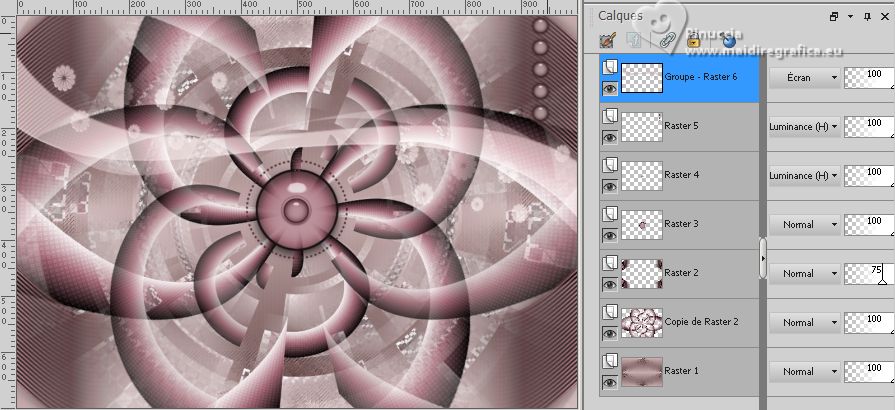895x410 pixels.
Task: Hide the Raster 3 layer
Action: 610,235
